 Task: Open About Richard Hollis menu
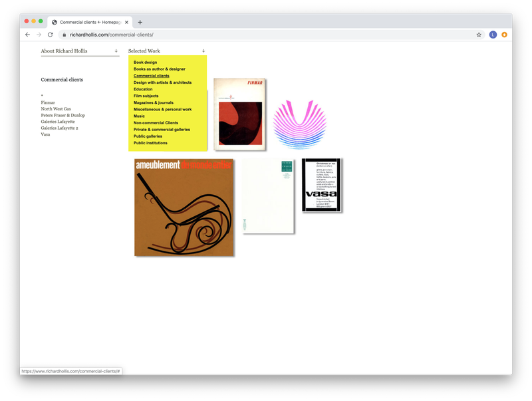64,51
